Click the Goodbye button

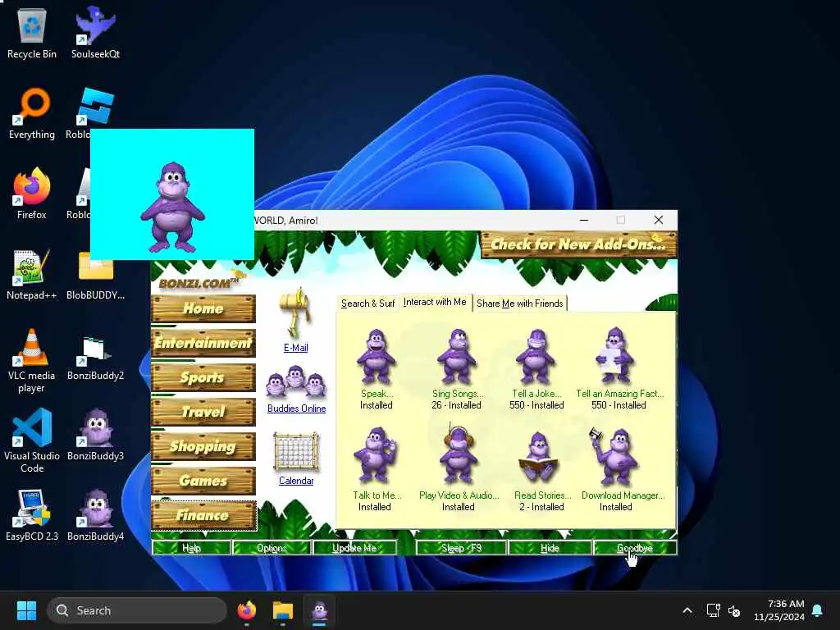(635, 547)
